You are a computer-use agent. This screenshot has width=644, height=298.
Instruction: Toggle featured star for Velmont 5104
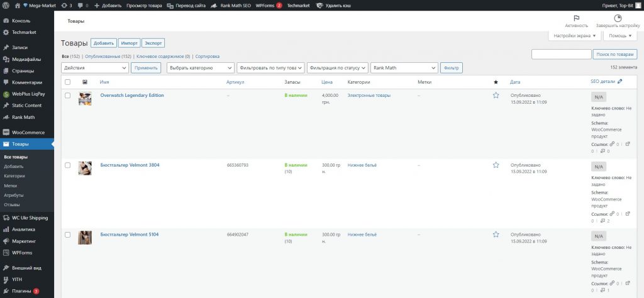496,235
